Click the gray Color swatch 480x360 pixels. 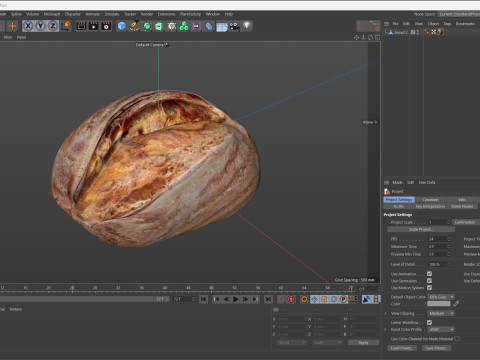tap(439, 304)
